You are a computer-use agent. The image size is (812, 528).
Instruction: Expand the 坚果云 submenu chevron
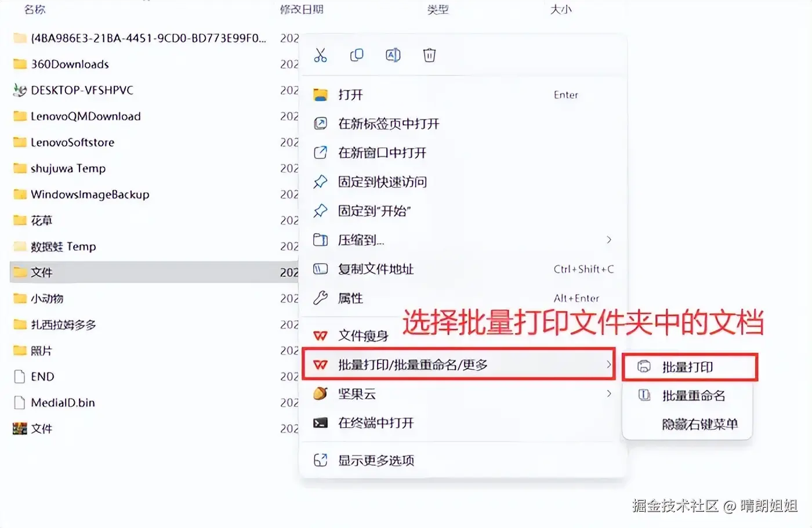coord(609,393)
